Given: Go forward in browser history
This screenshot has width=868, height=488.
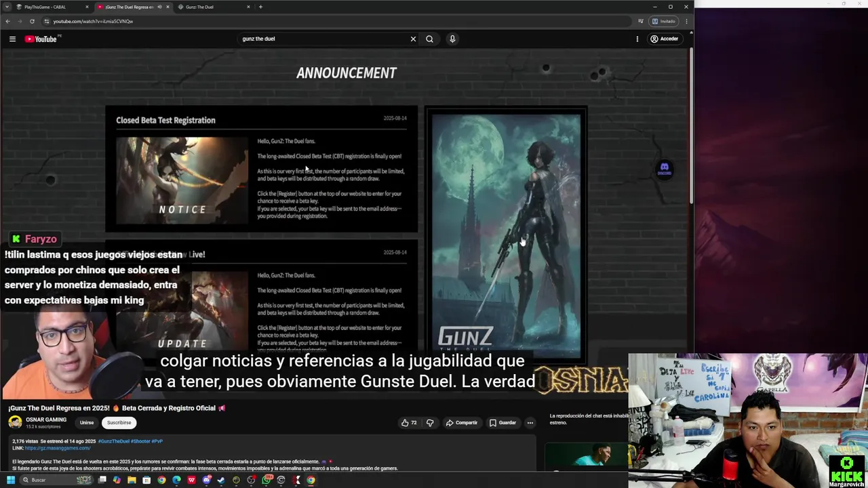Looking at the screenshot, I should [x=20, y=21].
